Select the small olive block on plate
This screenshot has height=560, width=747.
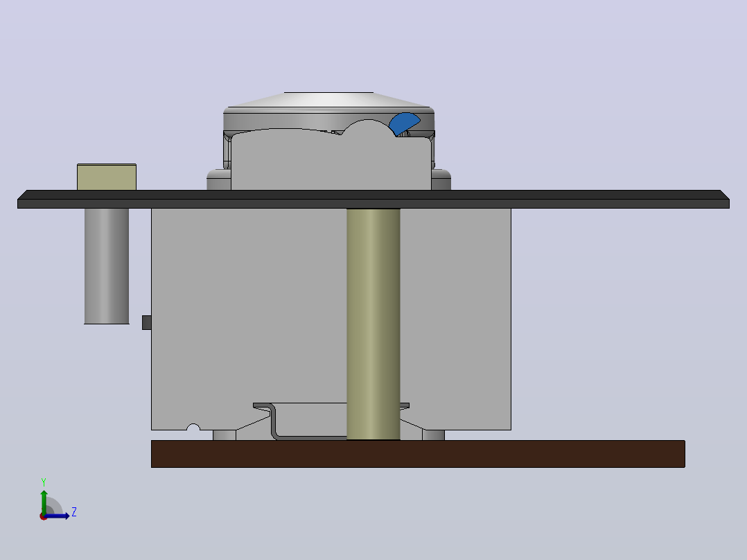pos(107,177)
